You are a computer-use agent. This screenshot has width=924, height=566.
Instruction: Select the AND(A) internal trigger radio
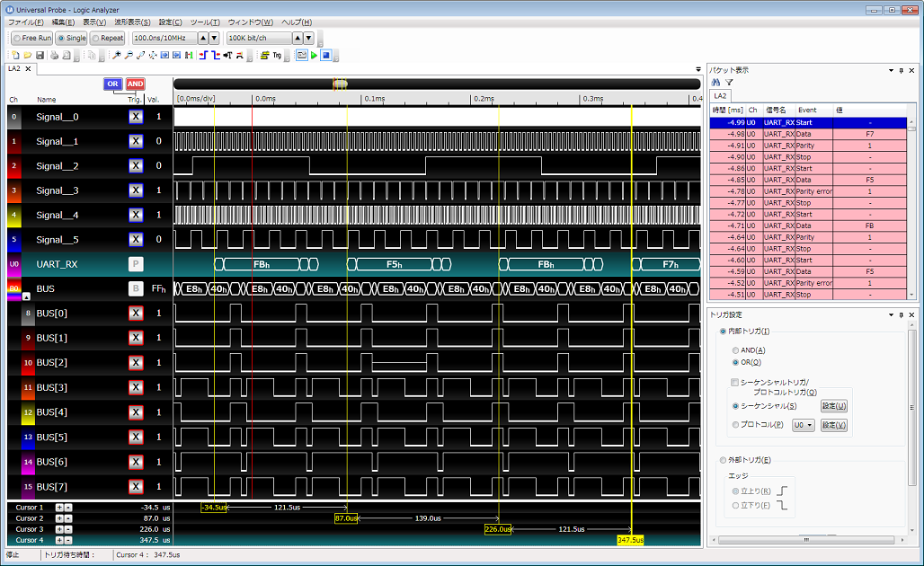(737, 350)
